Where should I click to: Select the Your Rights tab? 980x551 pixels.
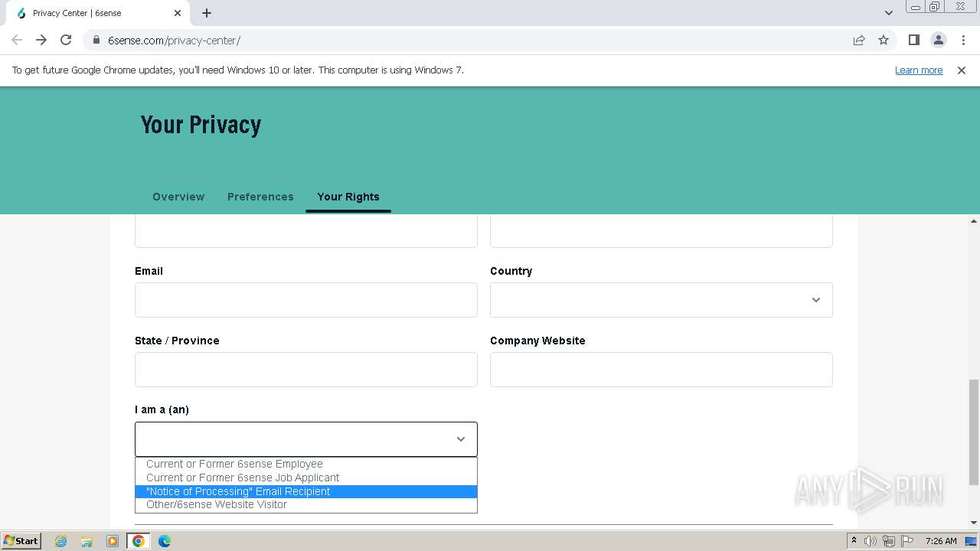(348, 197)
